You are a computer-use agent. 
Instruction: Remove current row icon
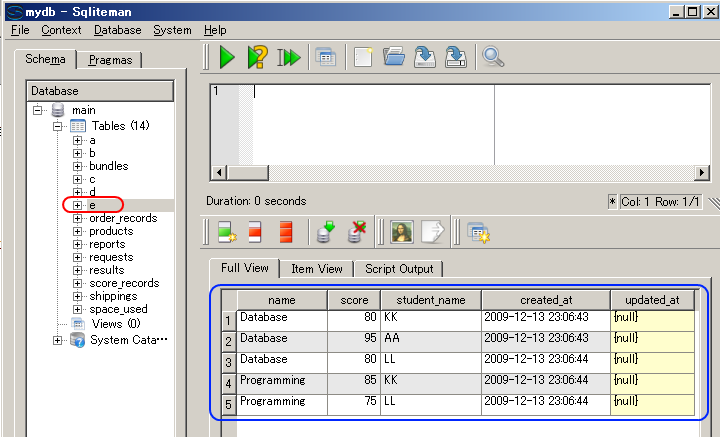(x=255, y=231)
